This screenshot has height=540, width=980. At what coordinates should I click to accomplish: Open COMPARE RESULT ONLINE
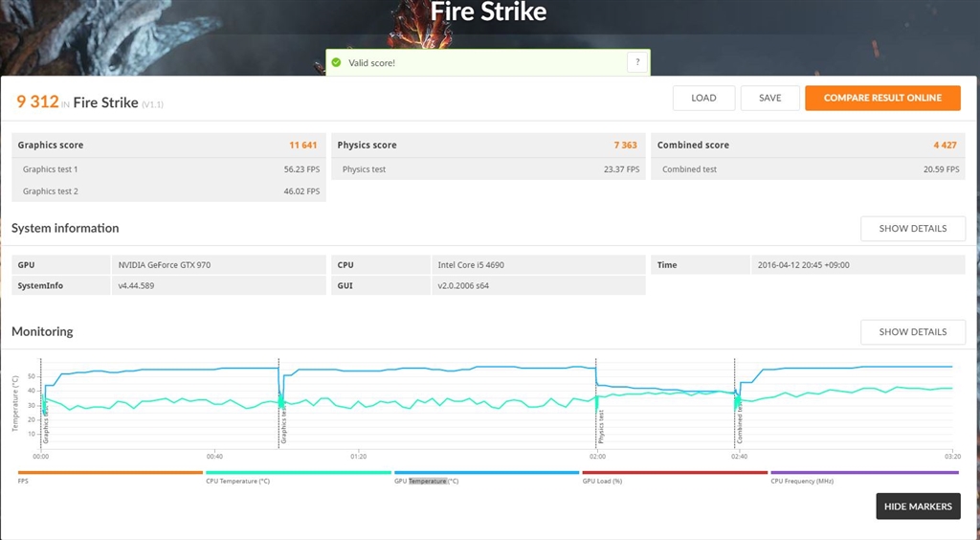[x=882, y=98]
